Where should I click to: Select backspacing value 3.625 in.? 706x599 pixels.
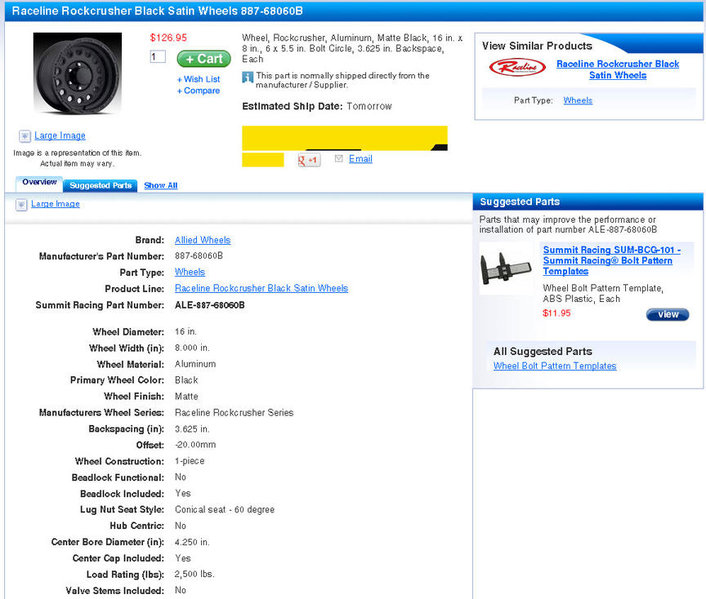tap(192, 429)
